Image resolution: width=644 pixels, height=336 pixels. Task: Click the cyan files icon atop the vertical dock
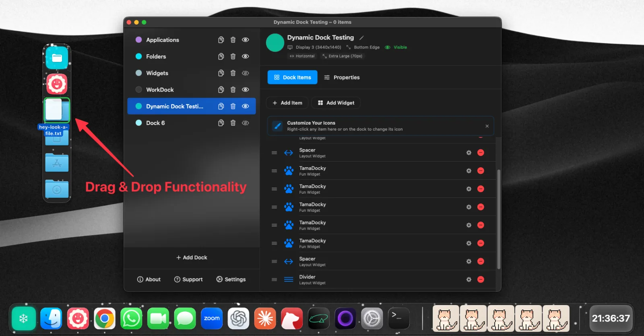pos(57,58)
